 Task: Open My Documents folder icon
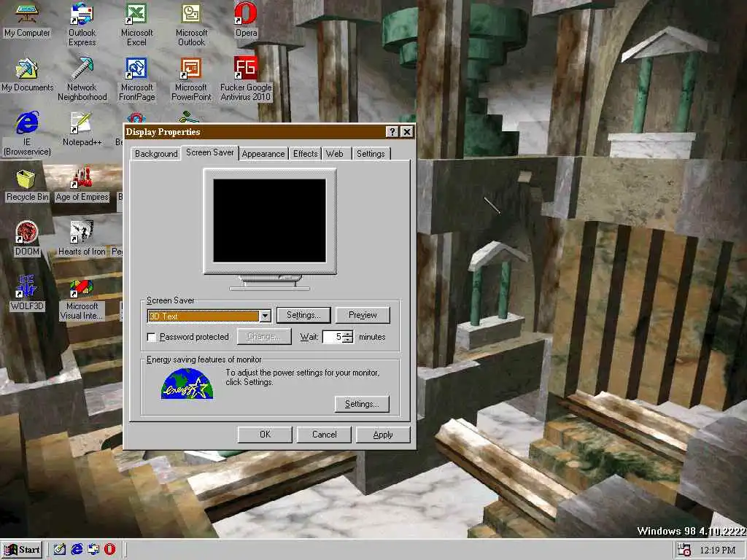[x=27, y=75]
